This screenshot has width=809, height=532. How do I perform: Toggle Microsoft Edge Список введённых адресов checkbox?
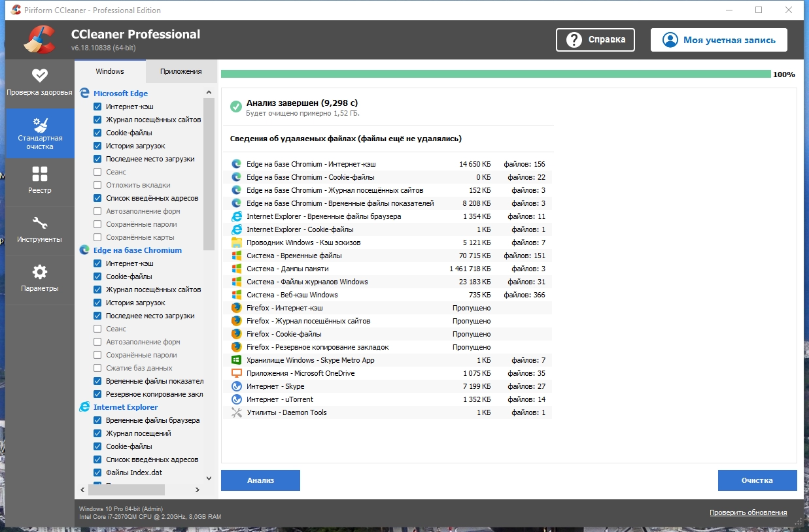pos(97,198)
